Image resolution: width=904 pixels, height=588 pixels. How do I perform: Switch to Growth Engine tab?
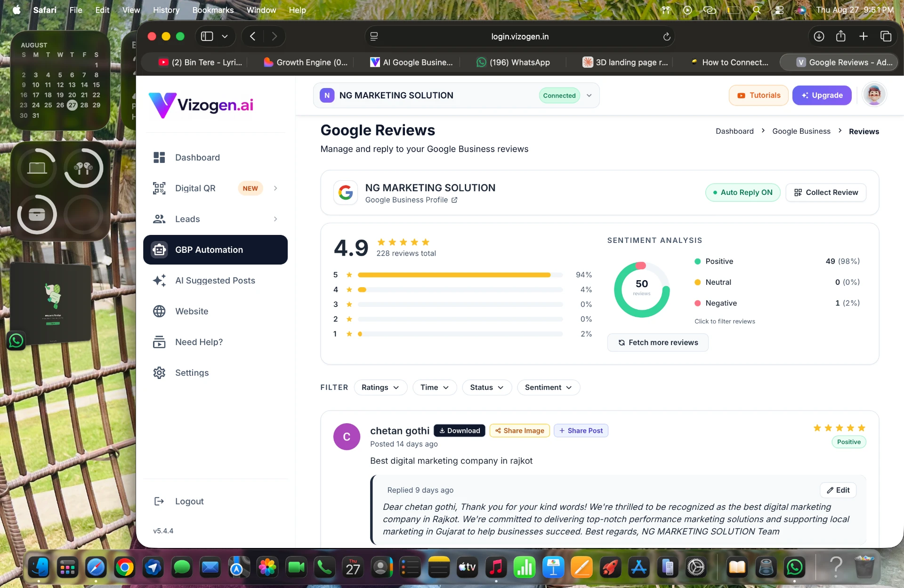pos(306,62)
